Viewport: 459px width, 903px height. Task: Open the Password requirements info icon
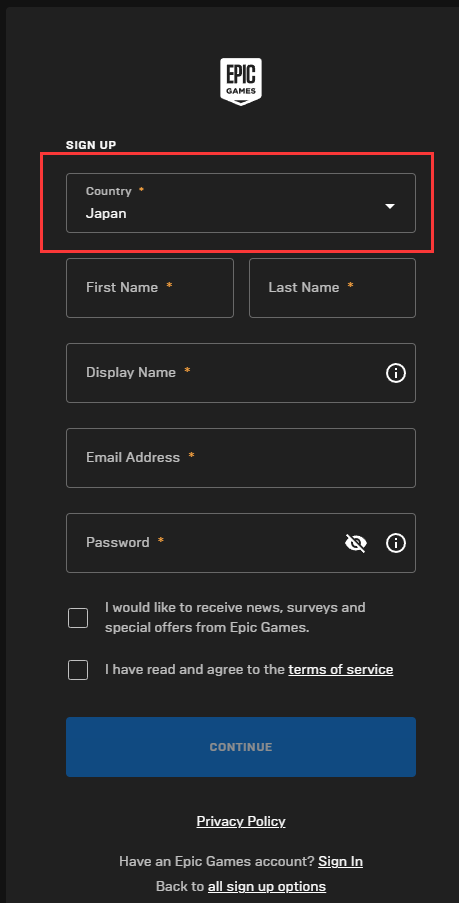point(396,543)
